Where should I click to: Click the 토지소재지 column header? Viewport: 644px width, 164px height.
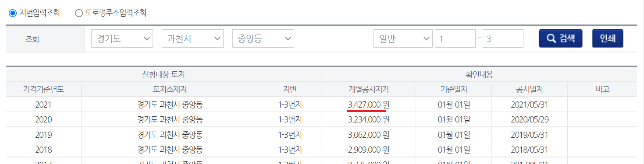click(170, 90)
